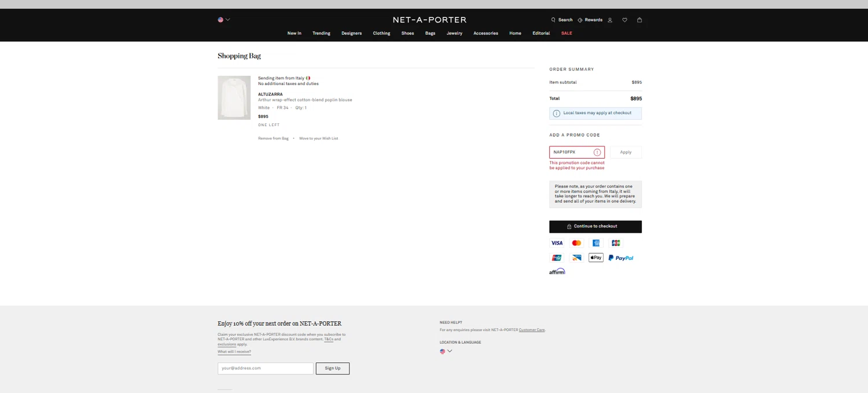Image resolution: width=868 pixels, height=393 pixels.
Task: Open the Designers menu
Action: tap(351, 33)
